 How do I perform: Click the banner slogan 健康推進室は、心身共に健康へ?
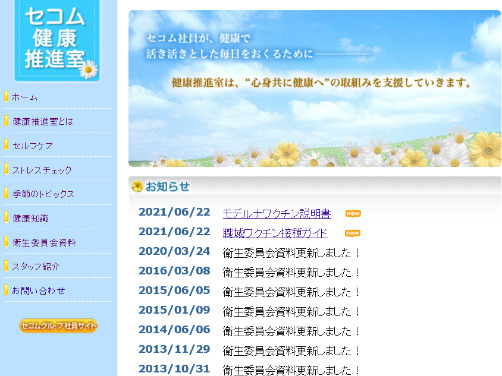321,82
